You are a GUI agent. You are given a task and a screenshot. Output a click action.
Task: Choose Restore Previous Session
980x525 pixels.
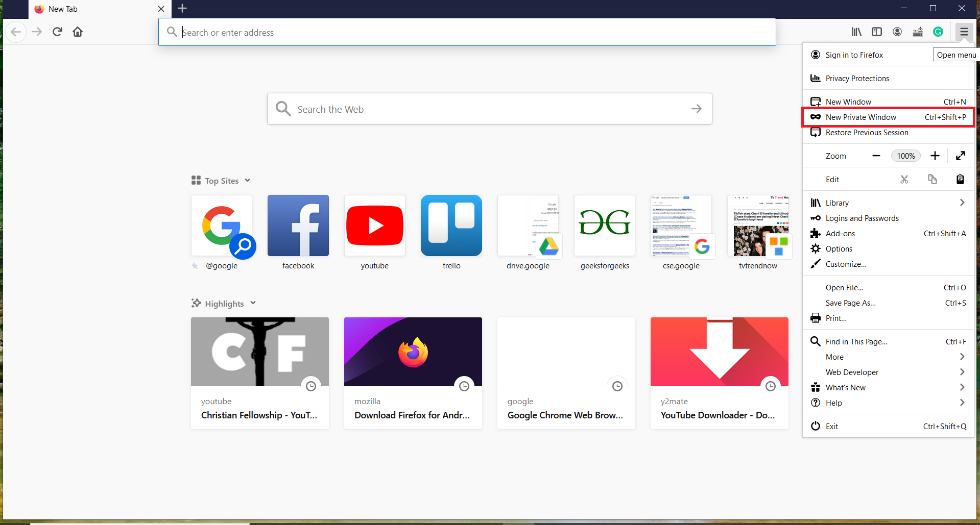pos(888,132)
